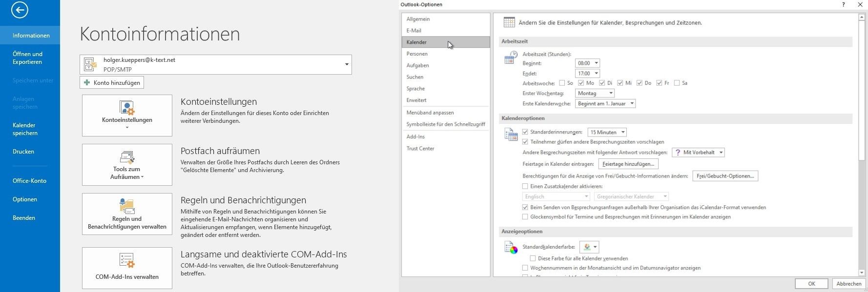Switch to the Erweitert options category
Screen dimensions: 868x292
pos(446,100)
